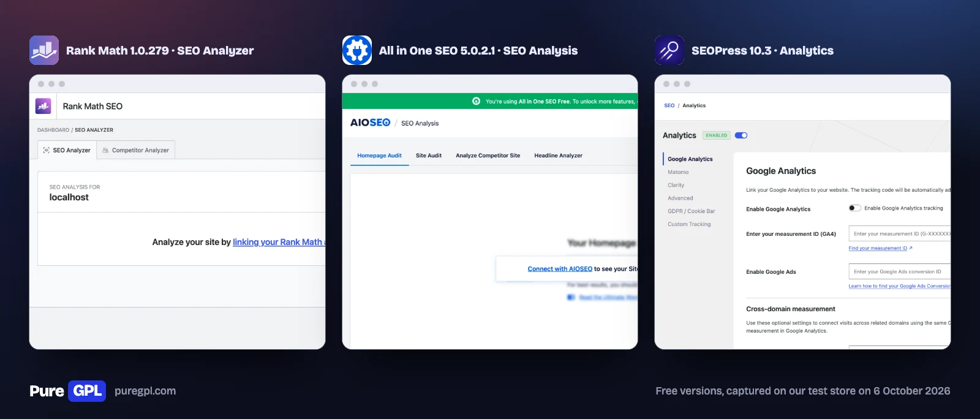This screenshot has width=980, height=419.
Task: Click the icon in the green AIOSEO notice
Action: [477, 101]
